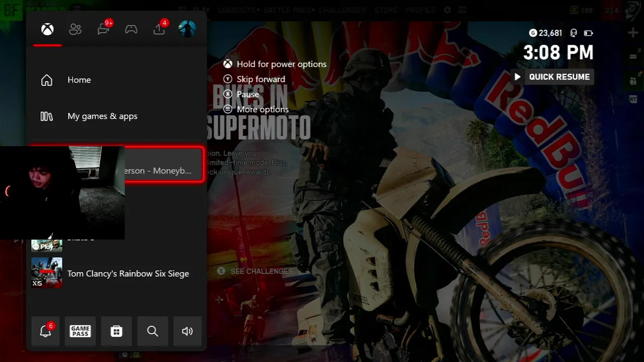This screenshot has height=362, width=644.
Task: Click SEE CHALLENGES in the game background
Action: [261, 271]
